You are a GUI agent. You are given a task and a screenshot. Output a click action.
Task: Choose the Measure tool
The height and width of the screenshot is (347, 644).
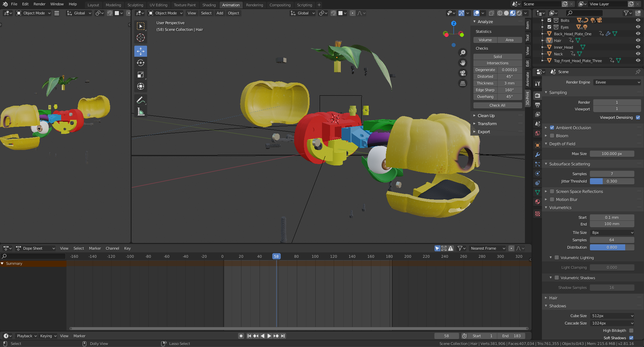(x=141, y=112)
